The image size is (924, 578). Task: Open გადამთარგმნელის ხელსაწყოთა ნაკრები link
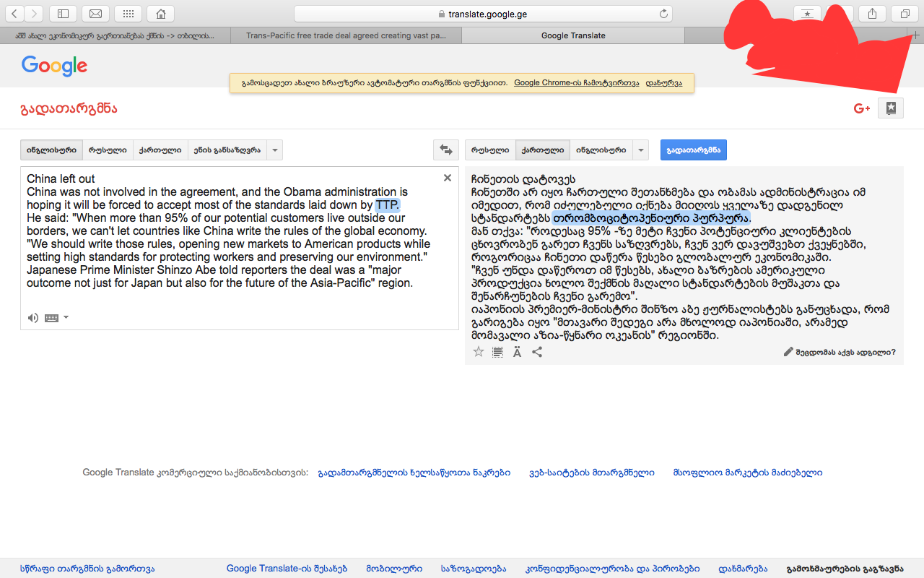click(x=414, y=473)
